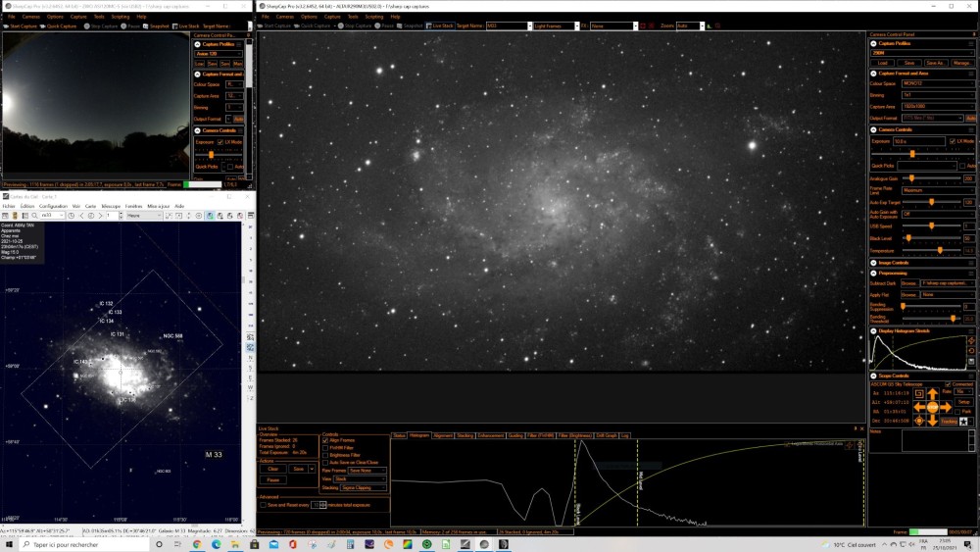This screenshot has width=980, height=552.
Task: Enable the FWHM Filter checkbox
Action: tap(325, 448)
